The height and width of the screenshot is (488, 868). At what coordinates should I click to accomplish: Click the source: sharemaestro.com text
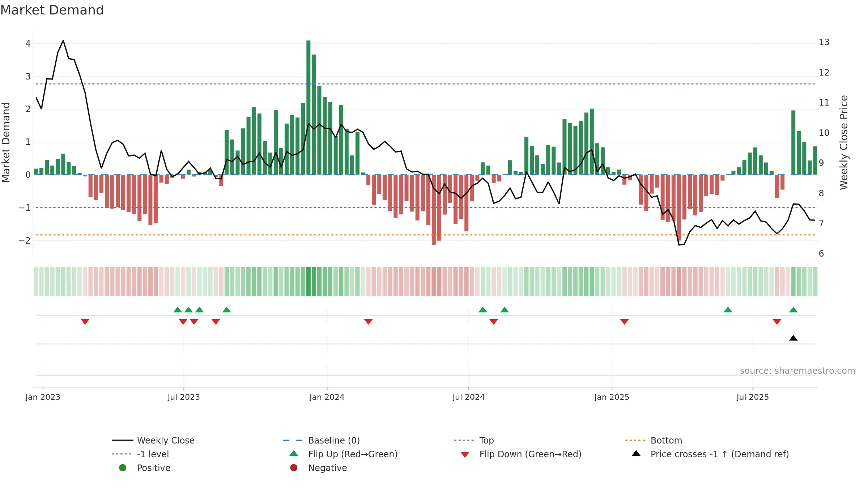tap(797, 371)
